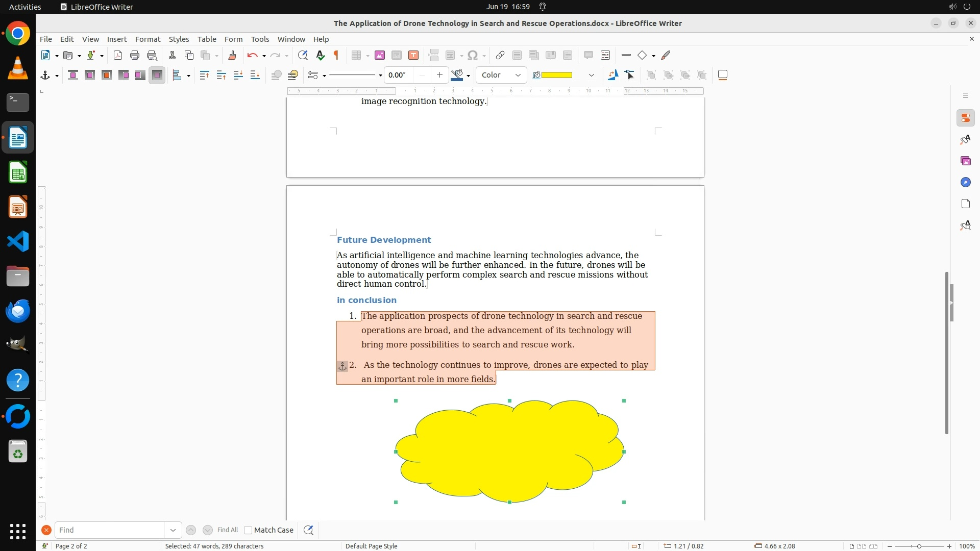Open the Navigator from the sidebar
The image size is (980, 551).
click(965, 182)
